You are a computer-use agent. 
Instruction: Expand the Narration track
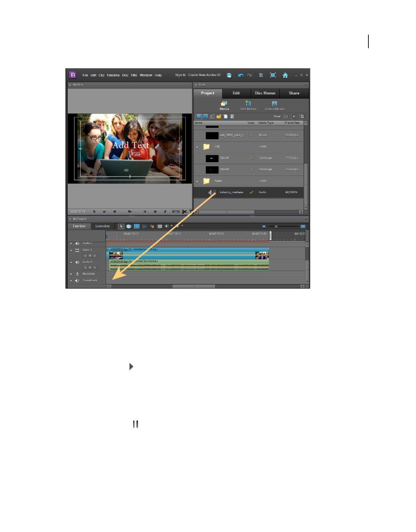coord(71,274)
